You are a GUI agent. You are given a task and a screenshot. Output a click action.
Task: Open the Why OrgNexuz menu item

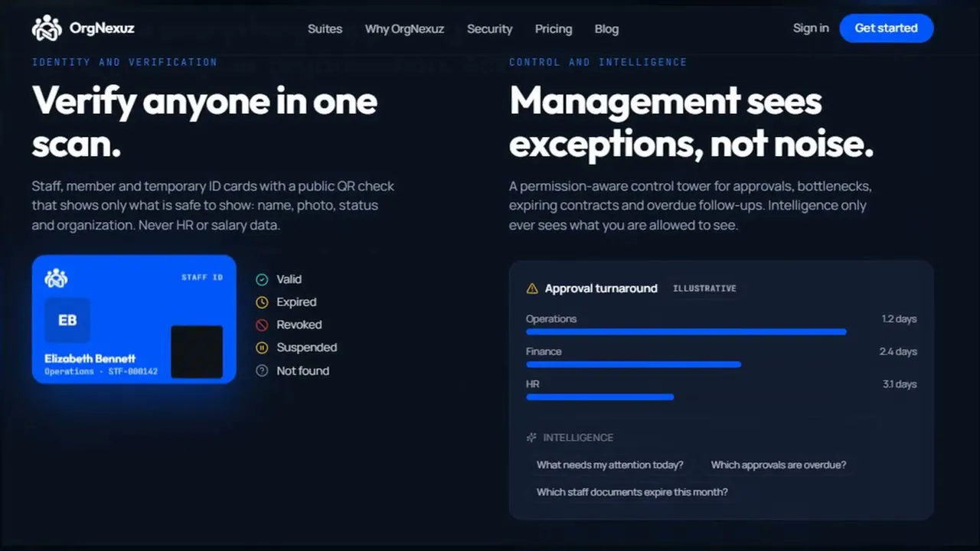click(404, 29)
